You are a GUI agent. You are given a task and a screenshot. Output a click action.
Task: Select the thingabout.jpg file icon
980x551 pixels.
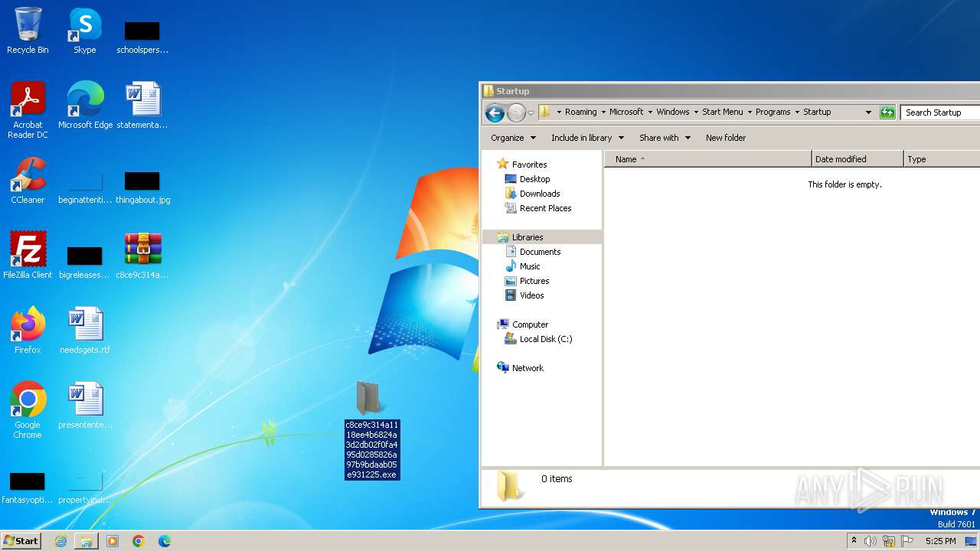click(142, 187)
